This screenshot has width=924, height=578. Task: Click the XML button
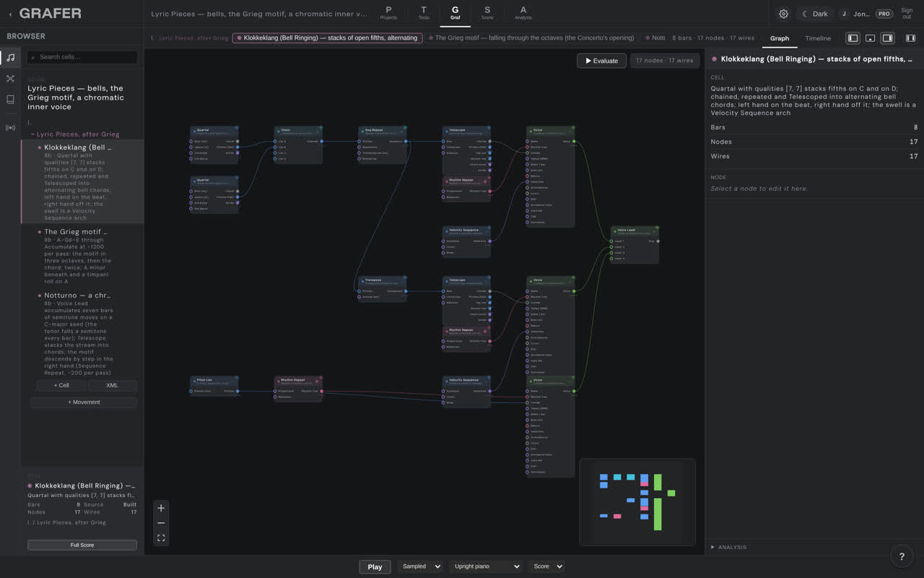tap(112, 385)
